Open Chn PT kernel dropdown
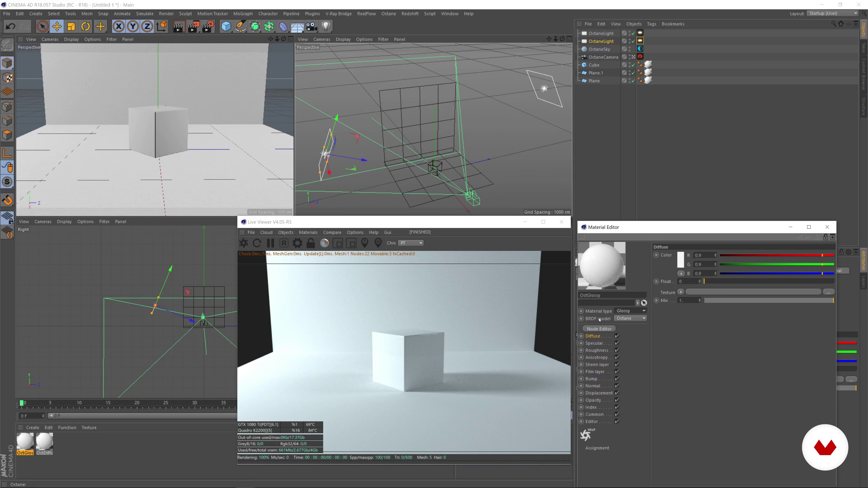Viewport: 868px width, 488px height. tap(411, 243)
